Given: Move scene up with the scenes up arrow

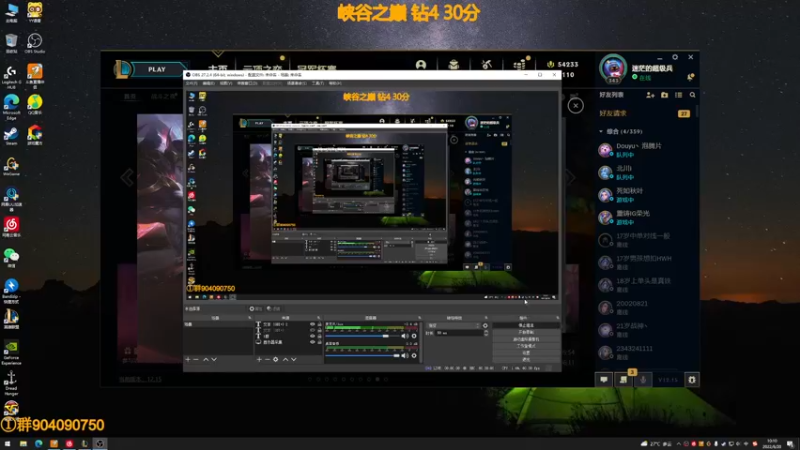Looking at the screenshot, I should point(206,360).
